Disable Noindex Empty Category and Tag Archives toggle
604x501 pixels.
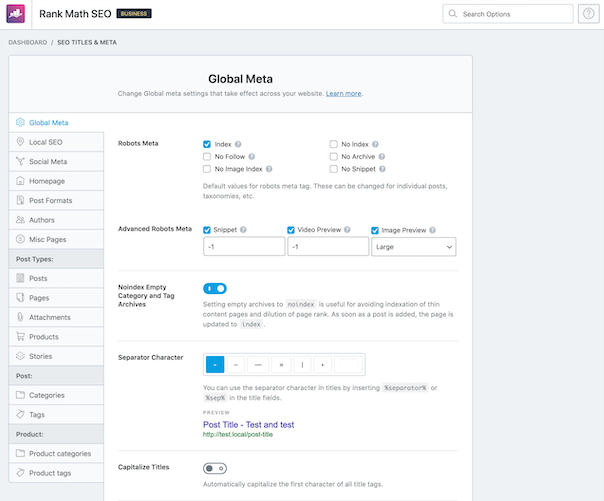tap(215, 289)
